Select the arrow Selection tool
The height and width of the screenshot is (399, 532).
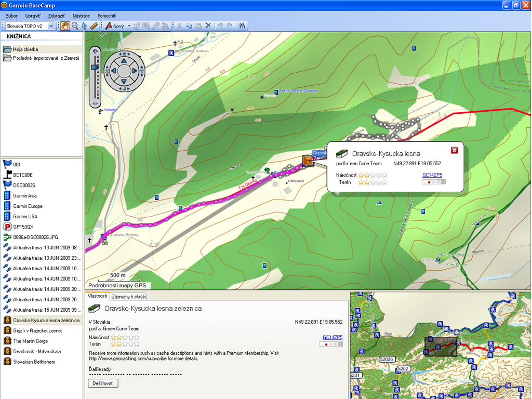84,25
